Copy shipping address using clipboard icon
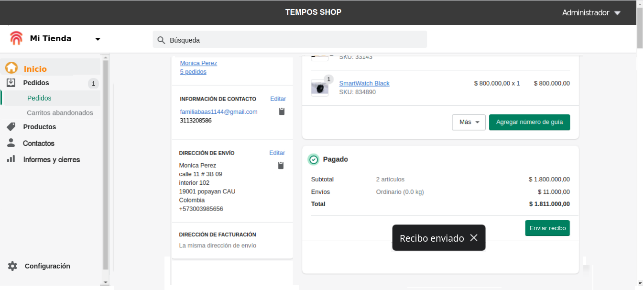The height and width of the screenshot is (290, 644). (281, 166)
